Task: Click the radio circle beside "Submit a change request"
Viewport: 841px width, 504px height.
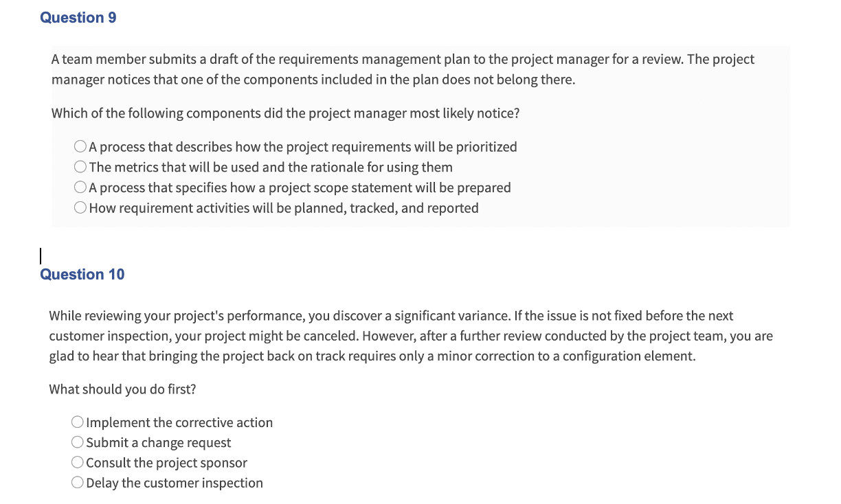Action: (77, 442)
